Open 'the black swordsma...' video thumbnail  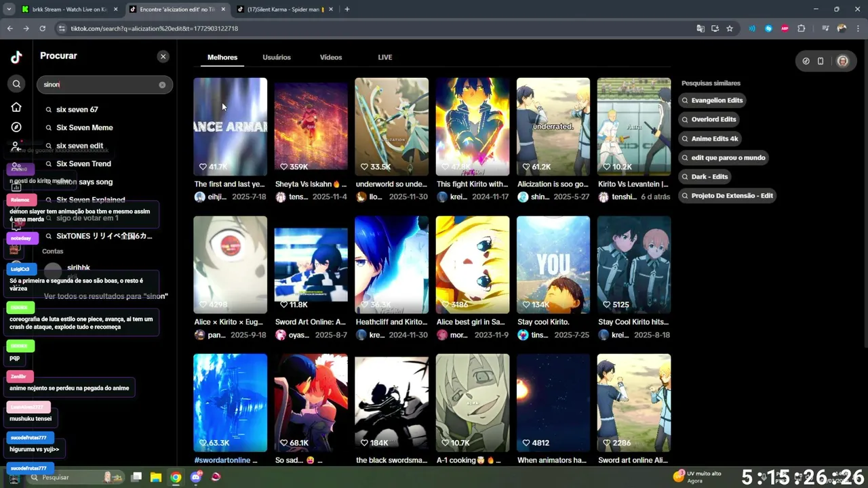391,403
